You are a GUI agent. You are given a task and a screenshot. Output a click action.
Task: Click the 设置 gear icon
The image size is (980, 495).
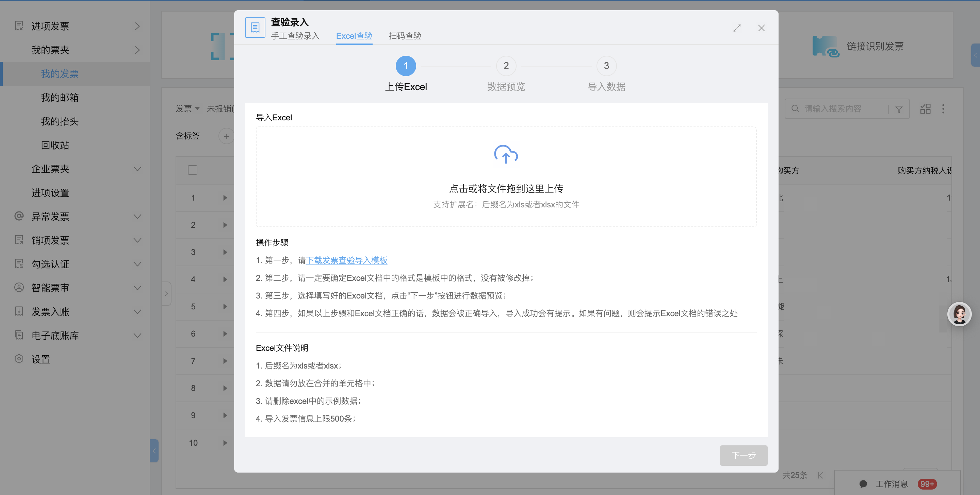pyautogui.click(x=19, y=359)
